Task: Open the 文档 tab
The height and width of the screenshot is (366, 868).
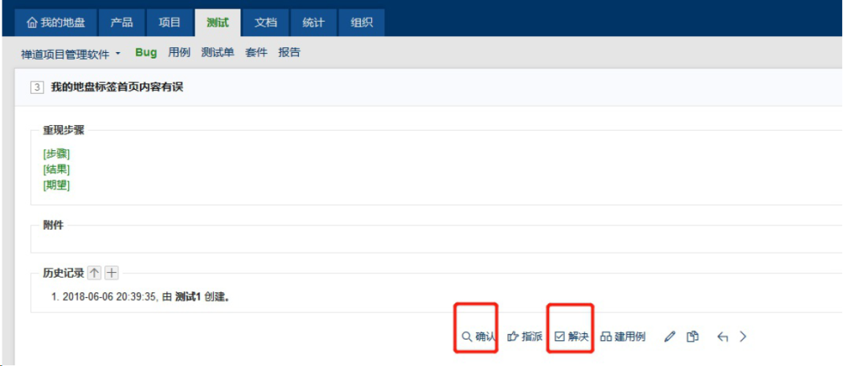Action: tap(265, 22)
